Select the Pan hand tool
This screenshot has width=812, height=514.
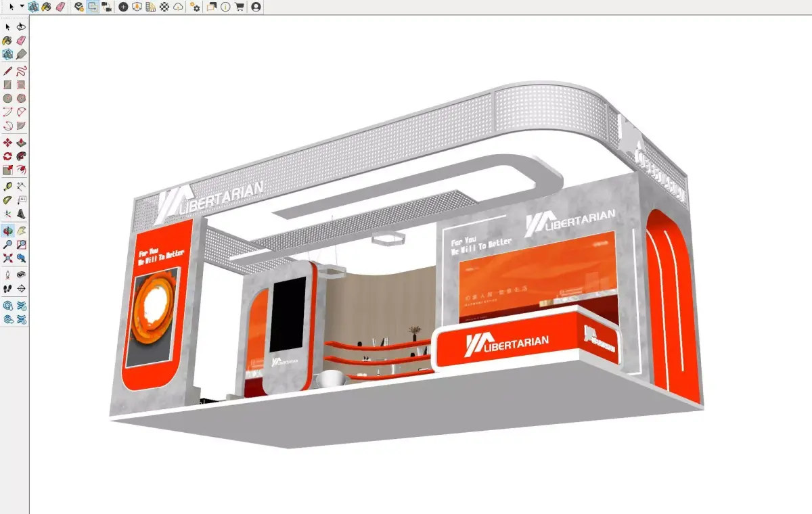[22, 231]
